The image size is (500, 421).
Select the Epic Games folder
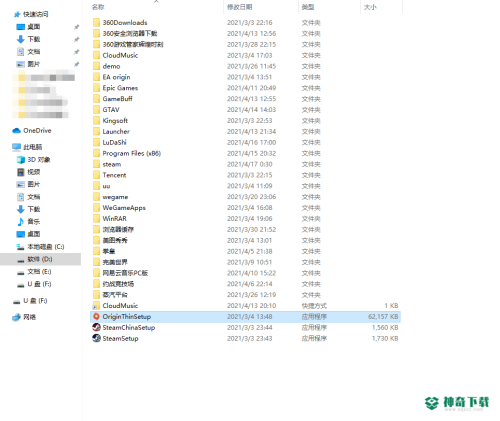pos(120,88)
